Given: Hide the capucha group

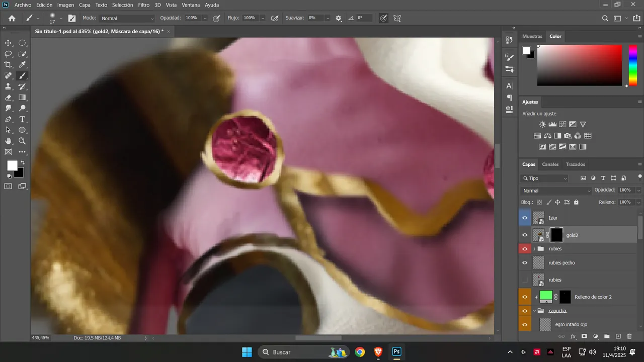Looking at the screenshot, I should [525, 311].
